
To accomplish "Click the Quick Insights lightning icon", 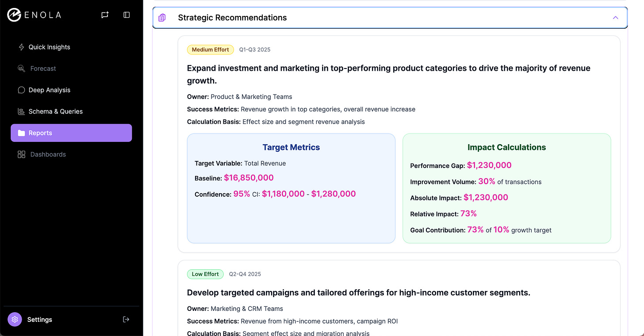I will [x=21, y=47].
